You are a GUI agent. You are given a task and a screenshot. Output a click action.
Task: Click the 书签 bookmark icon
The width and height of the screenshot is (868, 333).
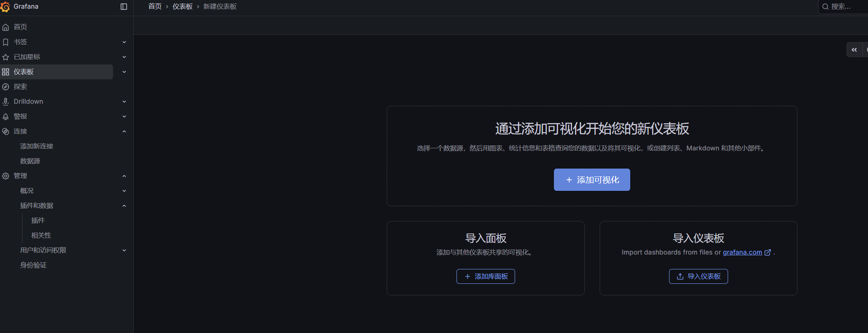click(x=6, y=42)
